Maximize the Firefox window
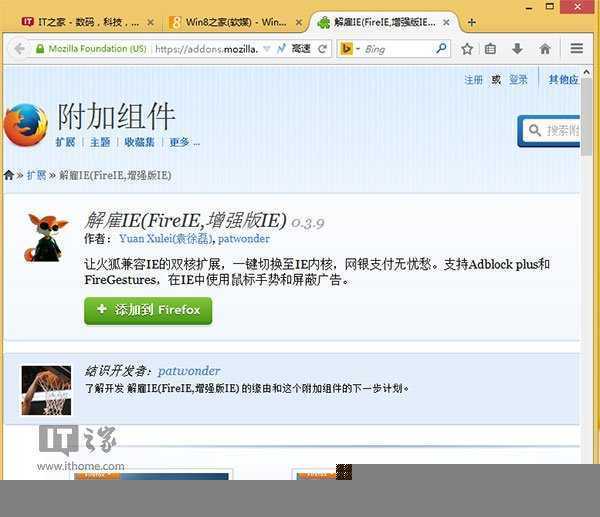 pos(549,6)
